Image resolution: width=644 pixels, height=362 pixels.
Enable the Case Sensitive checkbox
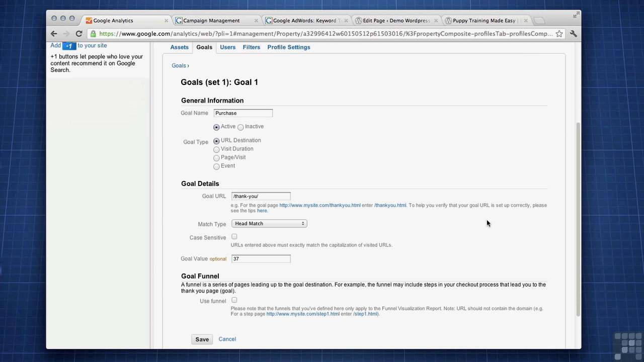pyautogui.click(x=234, y=237)
